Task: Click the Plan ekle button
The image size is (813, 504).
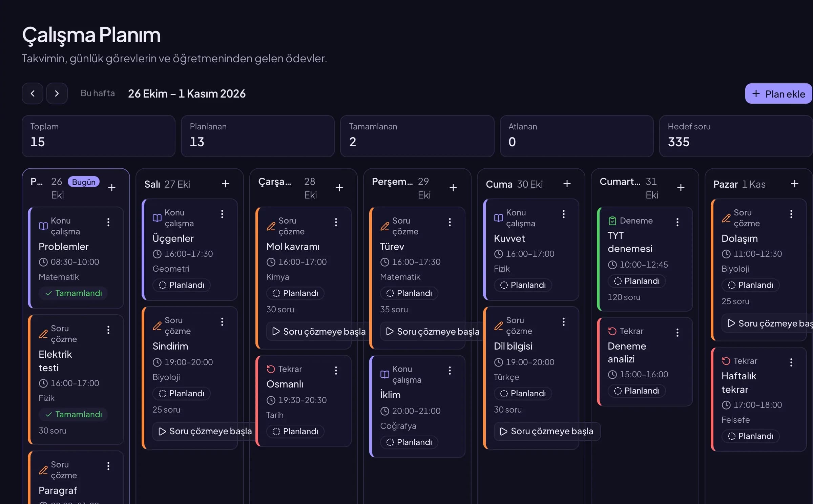Action: click(x=778, y=94)
